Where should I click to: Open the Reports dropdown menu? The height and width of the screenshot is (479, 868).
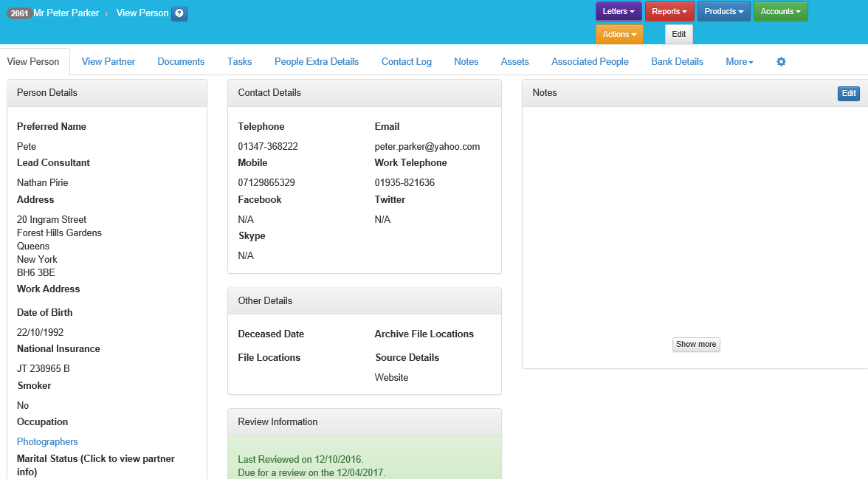point(669,12)
